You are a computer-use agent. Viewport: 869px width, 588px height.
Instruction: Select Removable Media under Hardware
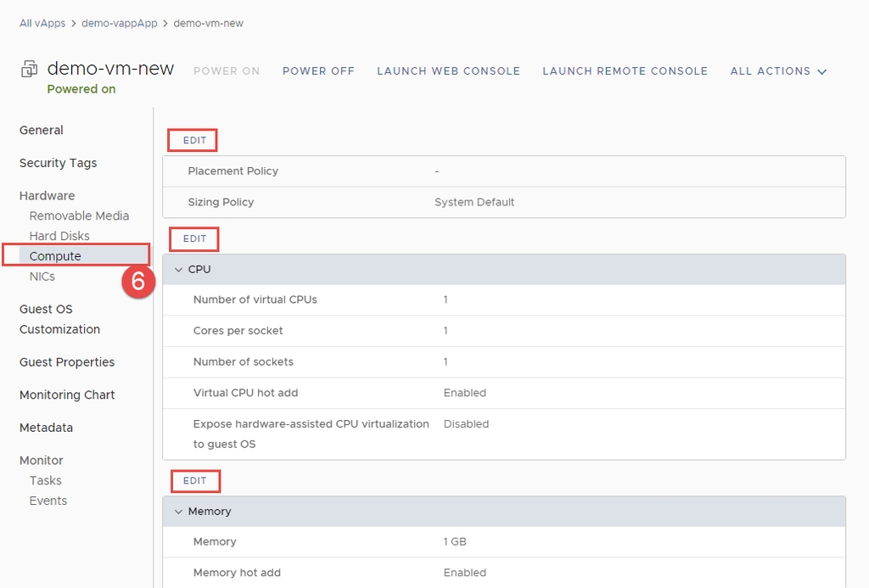(x=79, y=216)
